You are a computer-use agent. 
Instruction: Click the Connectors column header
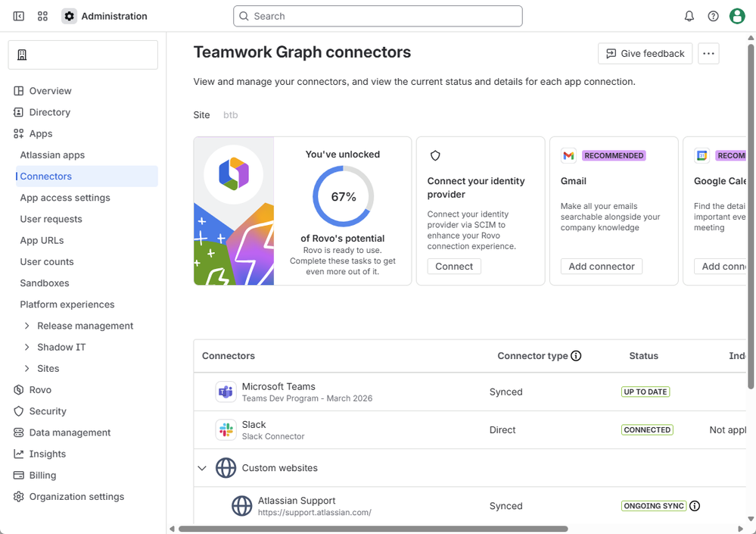(x=228, y=355)
